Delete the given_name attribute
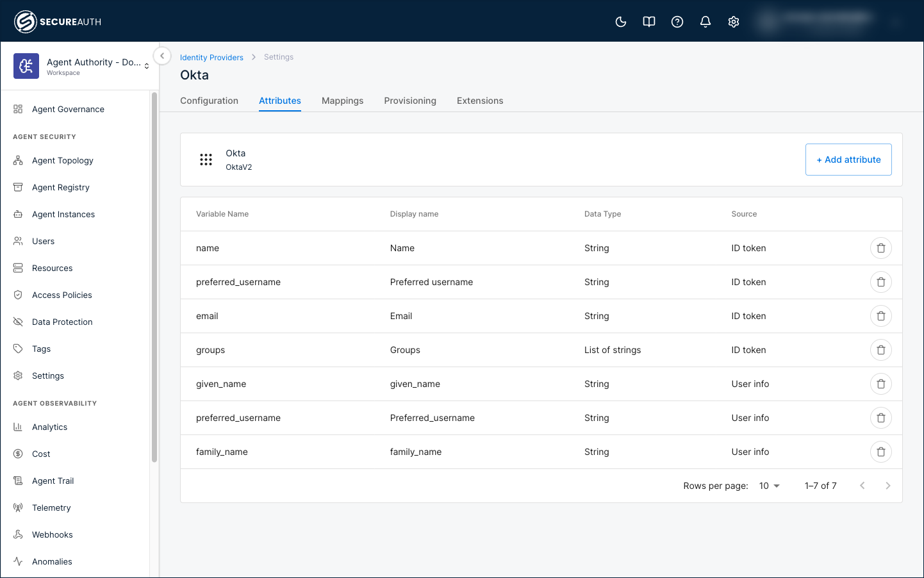Image resolution: width=924 pixels, height=578 pixels. pyautogui.click(x=881, y=384)
